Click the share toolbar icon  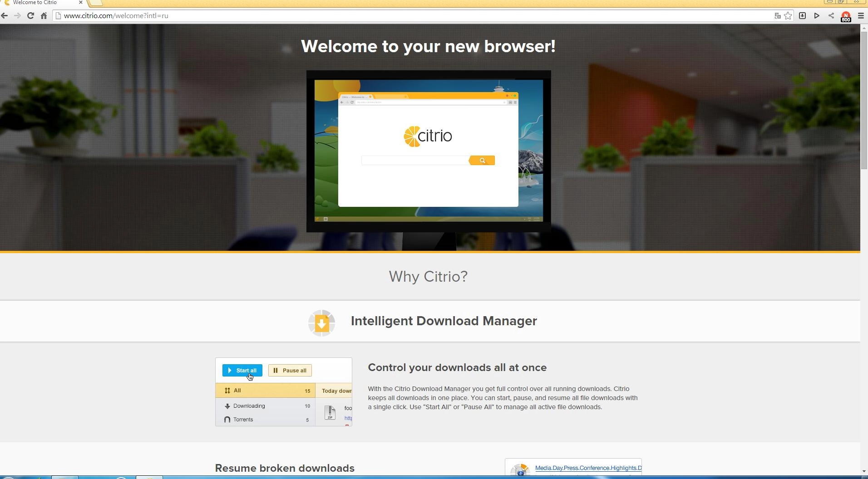coord(831,16)
